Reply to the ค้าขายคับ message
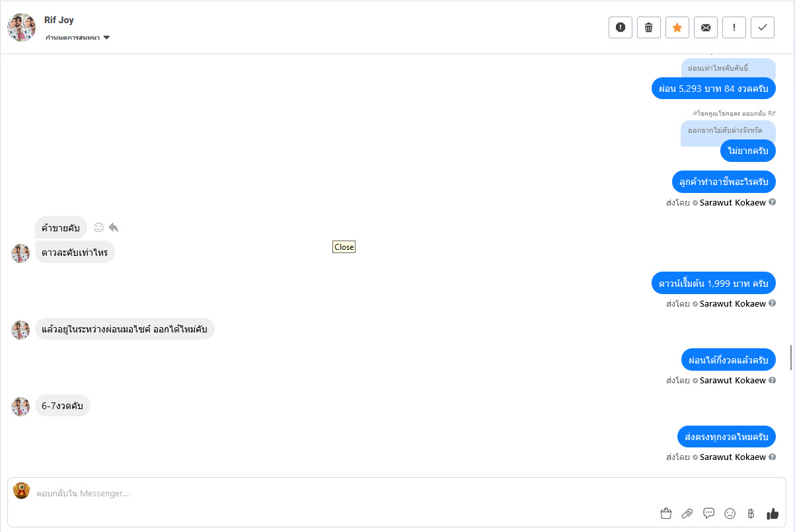 tap(114, 227)
